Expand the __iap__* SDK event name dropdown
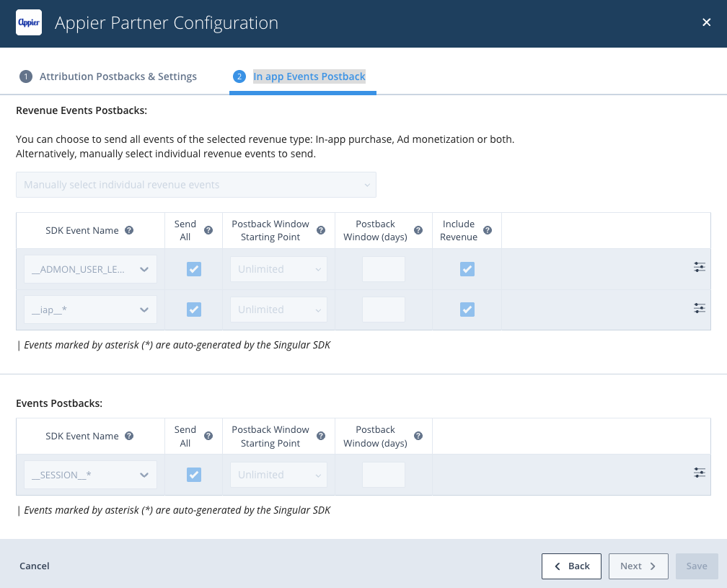This screenshot has width=727, height=588. (x=90, y=310)
